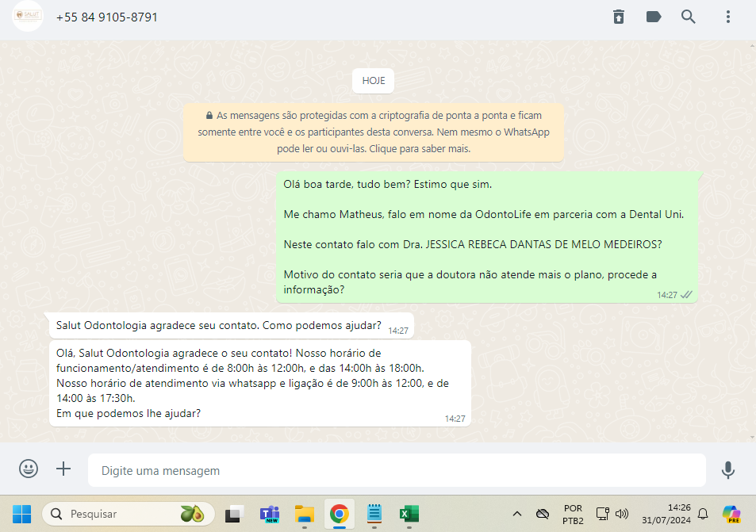
Task: Click the avocado search highlight icon
Action: tap(193, 514)
